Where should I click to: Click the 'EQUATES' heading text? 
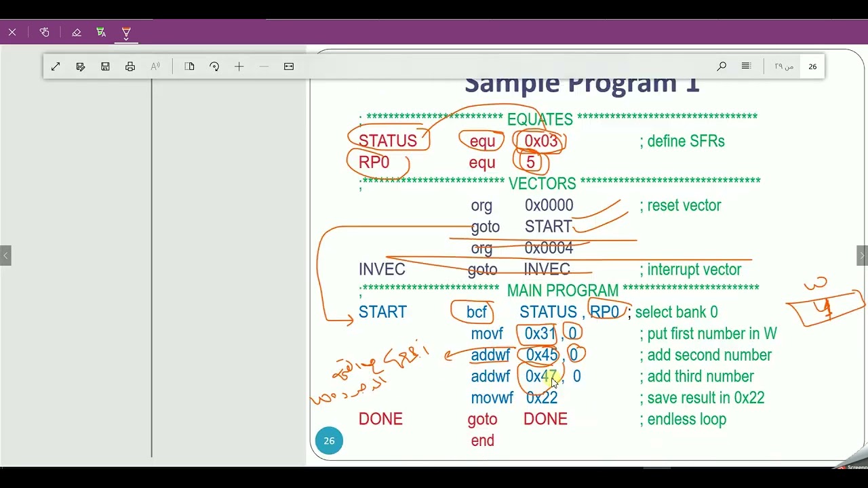(x=540, y=119)
